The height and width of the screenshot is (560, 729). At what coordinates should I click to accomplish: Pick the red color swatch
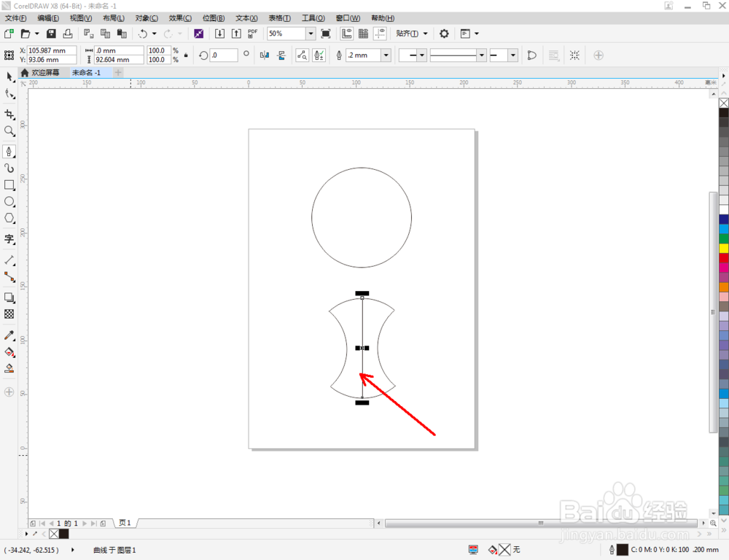[724, 258]
